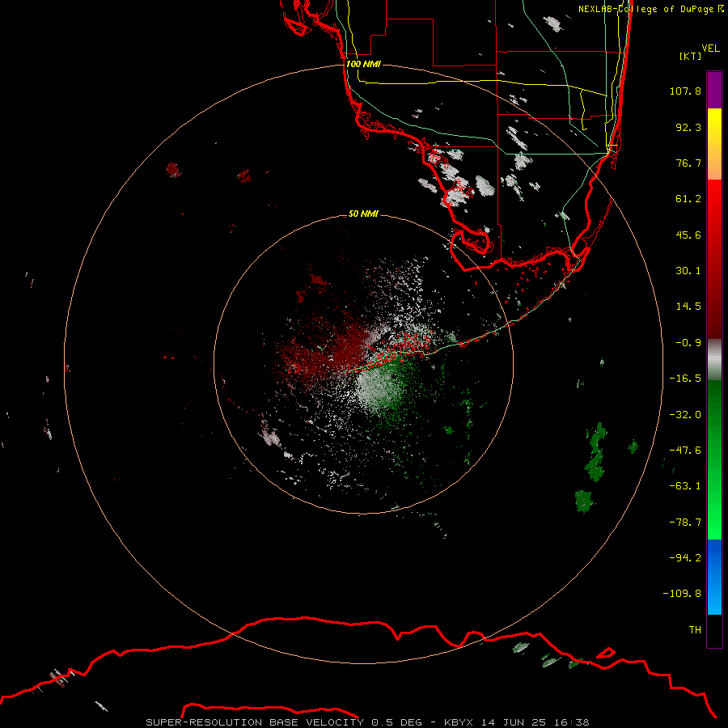Click the VEL legend title
Viewport: 728px width, 728px height.
point(710,49)
